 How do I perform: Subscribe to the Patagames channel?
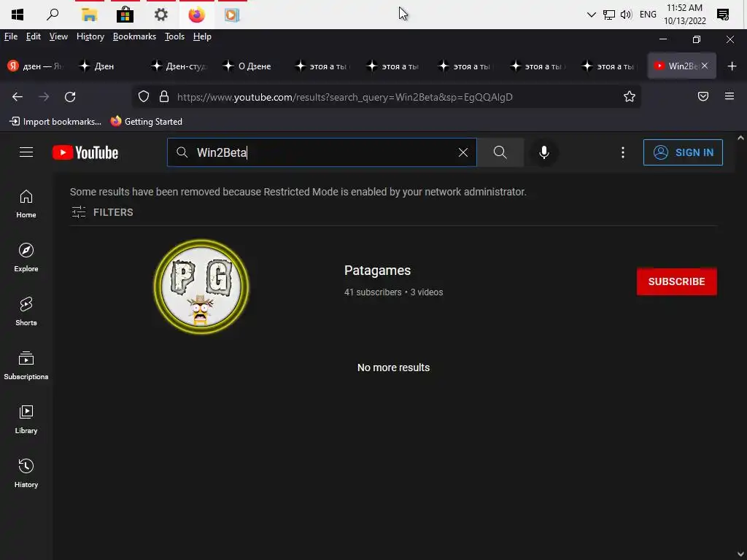pyautogui.click(x=676, y=281)
